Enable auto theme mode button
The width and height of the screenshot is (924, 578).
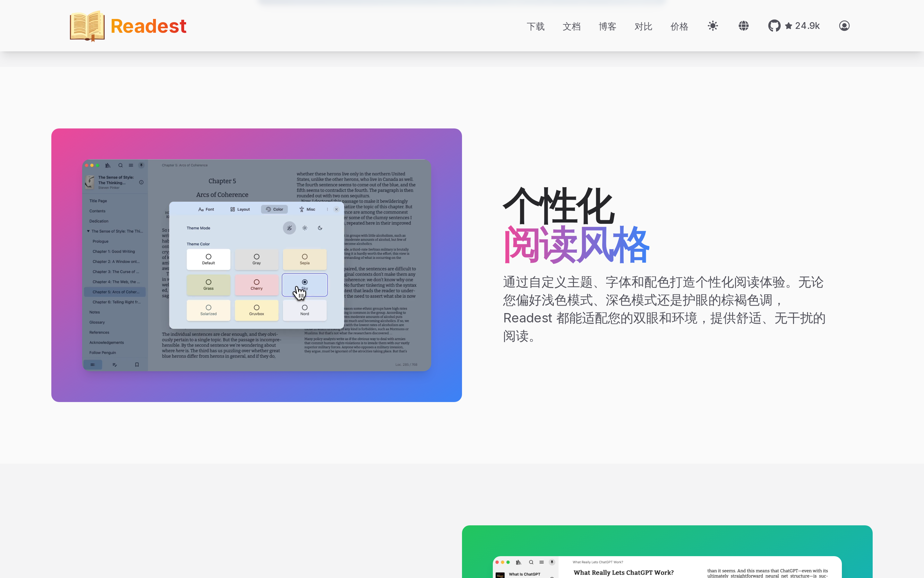point(289,228)
